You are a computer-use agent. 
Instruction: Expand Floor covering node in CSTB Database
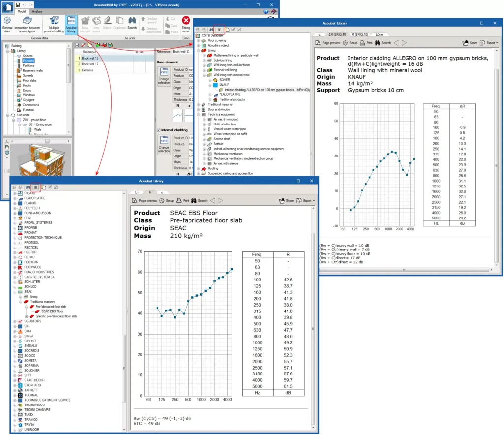point(198,41)
